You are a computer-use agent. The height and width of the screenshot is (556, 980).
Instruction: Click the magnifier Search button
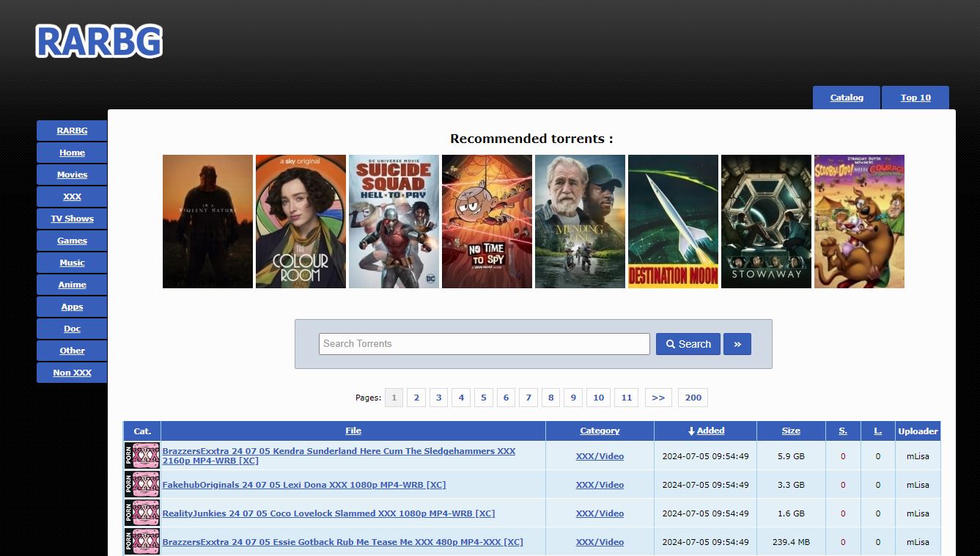pyautogui.click(x=688, y=343)
